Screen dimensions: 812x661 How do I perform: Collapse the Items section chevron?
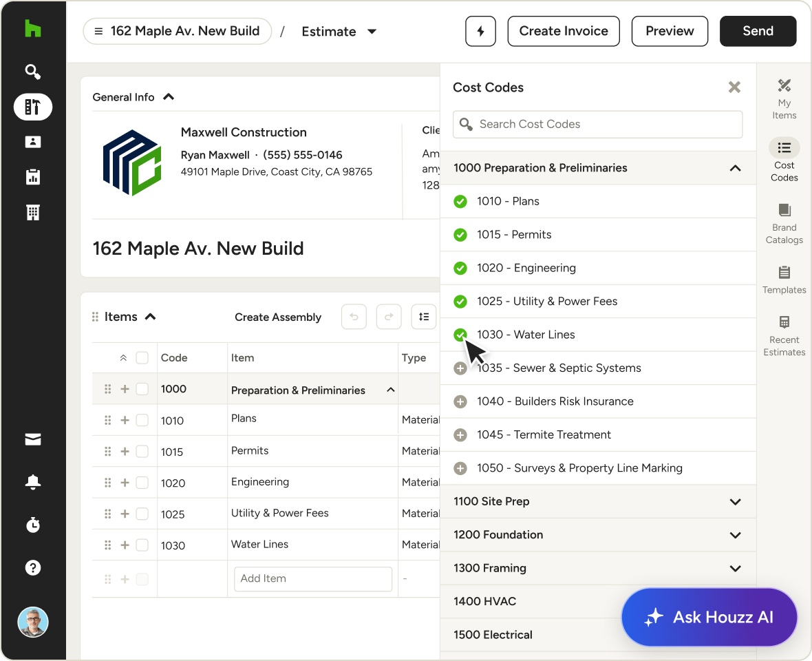pyautogui.click(x=150, y=317)
